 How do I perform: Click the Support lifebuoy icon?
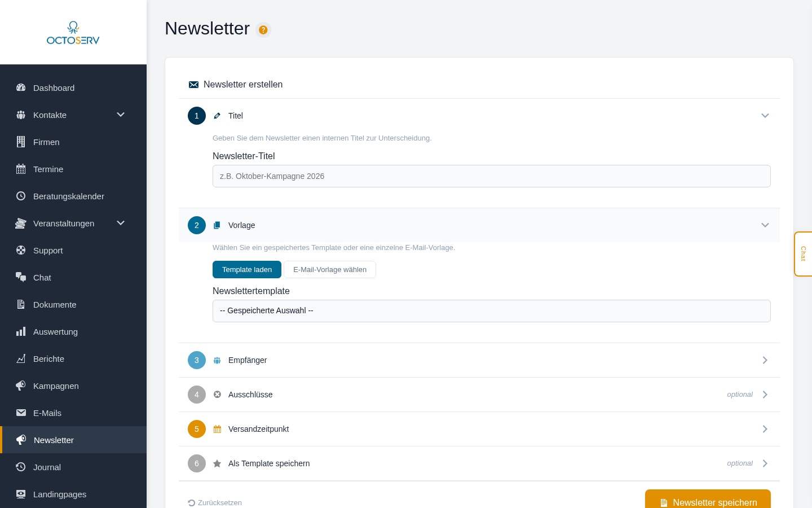coord(21,250)
